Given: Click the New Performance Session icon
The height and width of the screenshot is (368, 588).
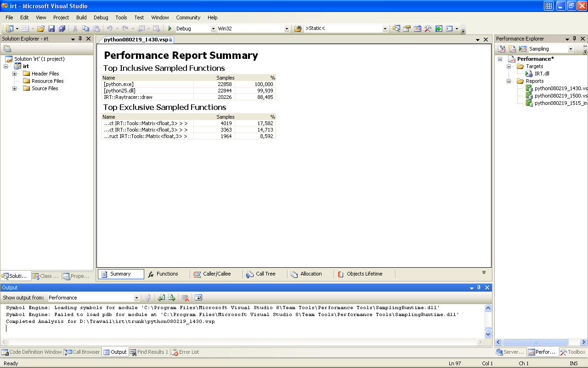Looking at the screenshot, I should point(512,49).
